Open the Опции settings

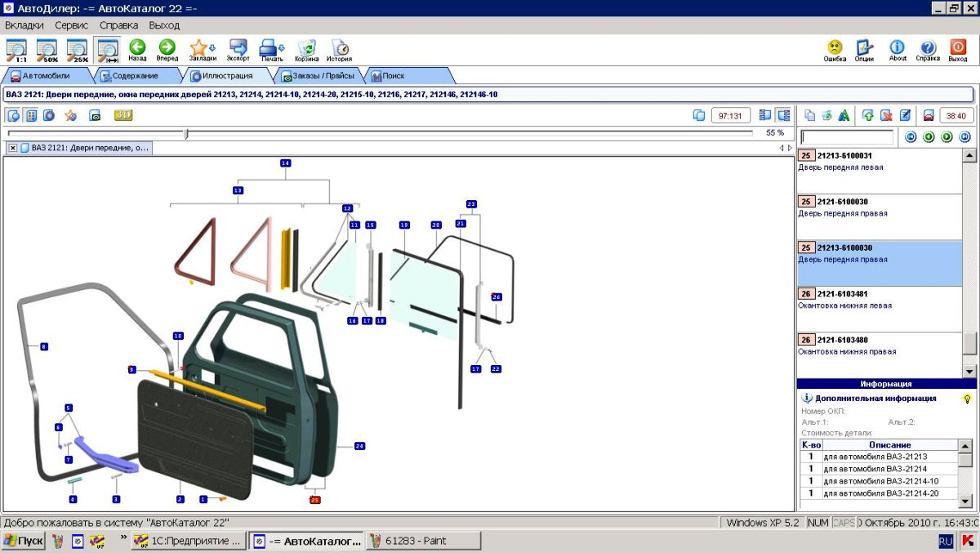pos(864,51)
